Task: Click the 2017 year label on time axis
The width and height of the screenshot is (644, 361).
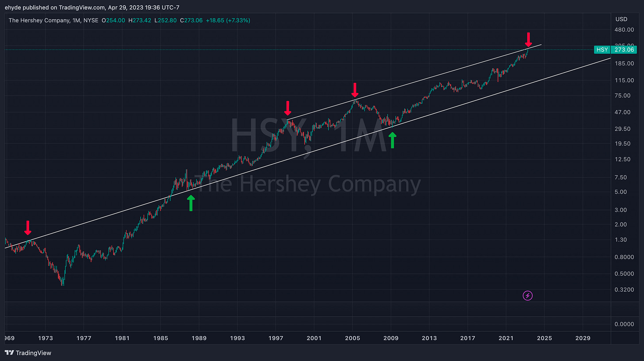Action: point(468,338)
